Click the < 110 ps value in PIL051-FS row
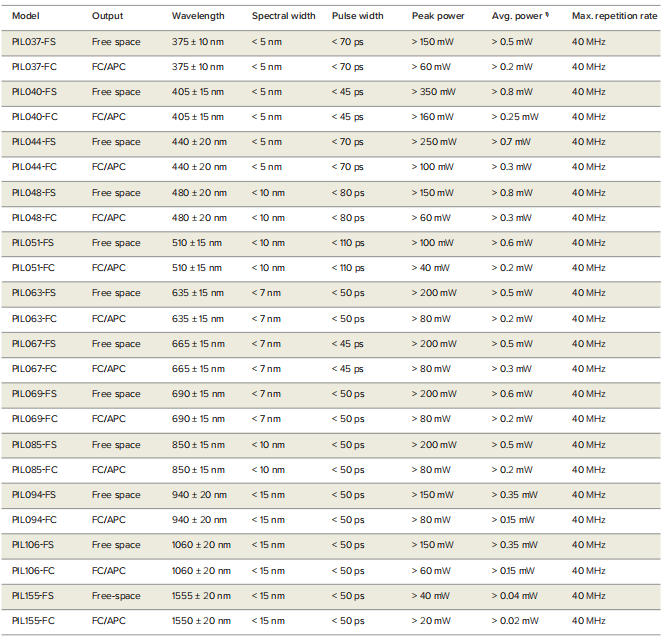This screenshot has height=638, width=663. coord(350,243)
